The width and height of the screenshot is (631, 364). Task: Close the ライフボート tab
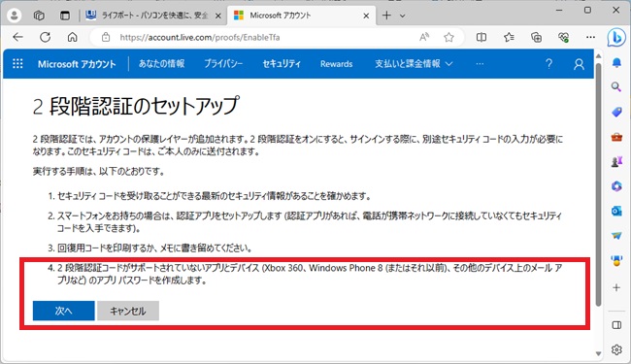coord(218,17)
